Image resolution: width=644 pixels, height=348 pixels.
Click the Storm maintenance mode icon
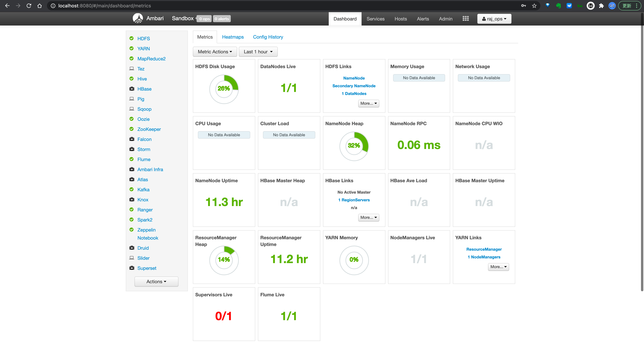click(x=132, y=149)
